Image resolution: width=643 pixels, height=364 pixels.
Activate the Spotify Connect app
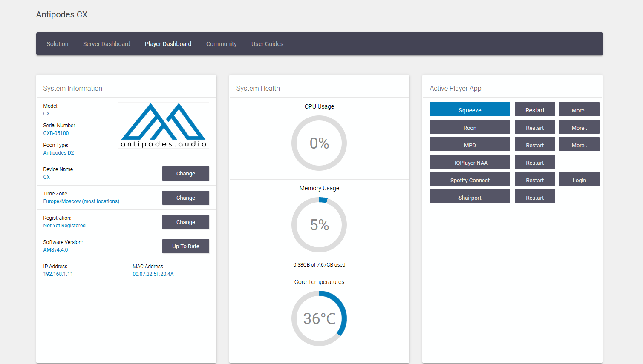[x=470, y=179]
